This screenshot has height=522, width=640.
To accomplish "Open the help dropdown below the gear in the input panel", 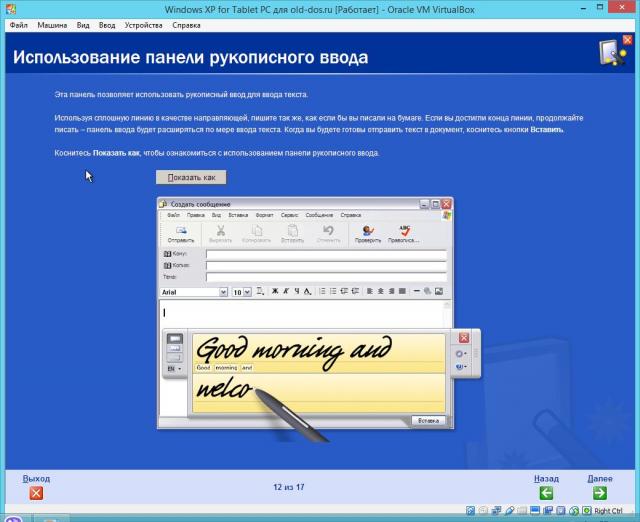I will 461,367.
